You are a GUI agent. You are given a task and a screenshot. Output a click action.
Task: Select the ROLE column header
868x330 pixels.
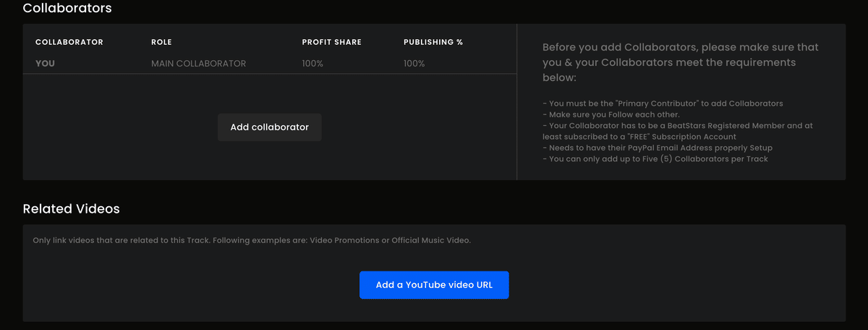click(x=161, y=42)
